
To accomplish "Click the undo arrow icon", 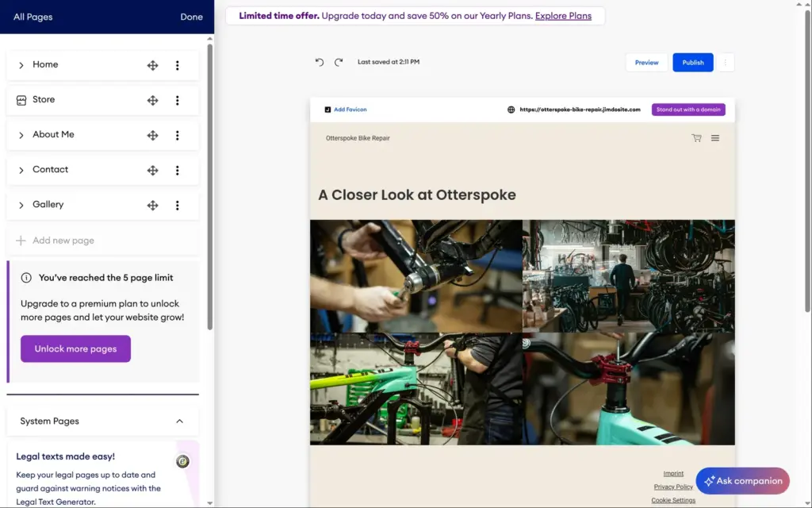I will (320, 62).
